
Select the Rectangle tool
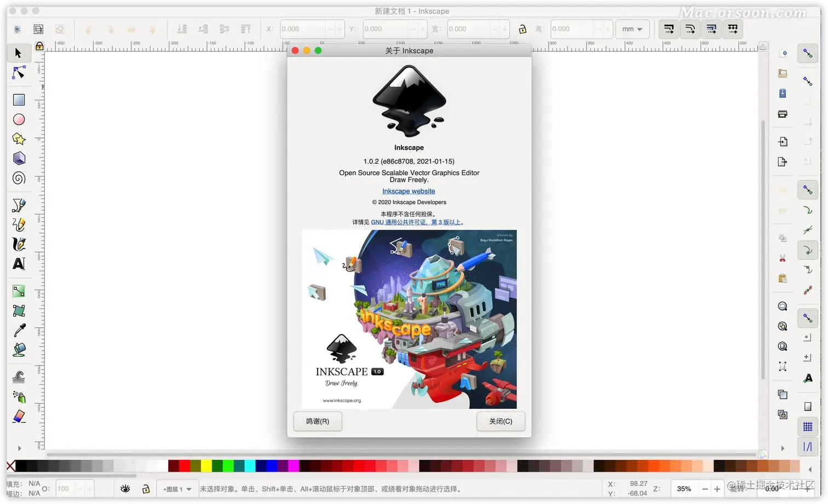coord(19,100)
